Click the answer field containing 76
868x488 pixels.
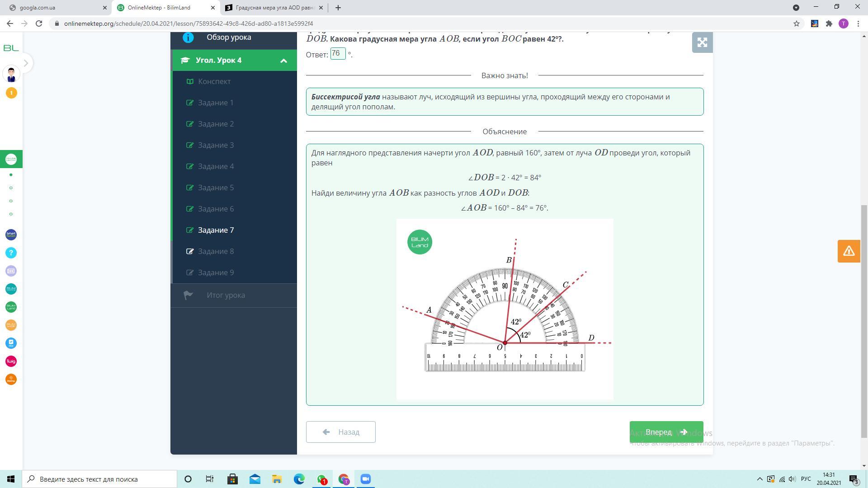pyautogui.click(x=338, y=54)
